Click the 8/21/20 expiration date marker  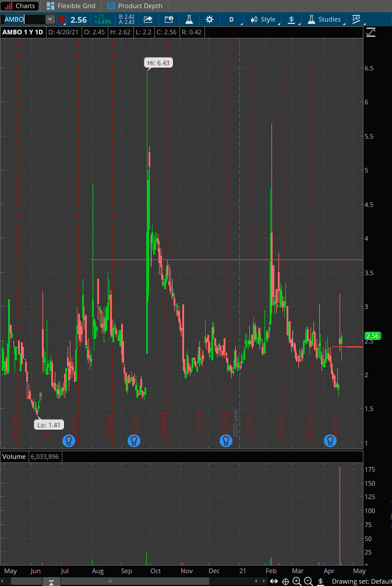pos(110,426)
